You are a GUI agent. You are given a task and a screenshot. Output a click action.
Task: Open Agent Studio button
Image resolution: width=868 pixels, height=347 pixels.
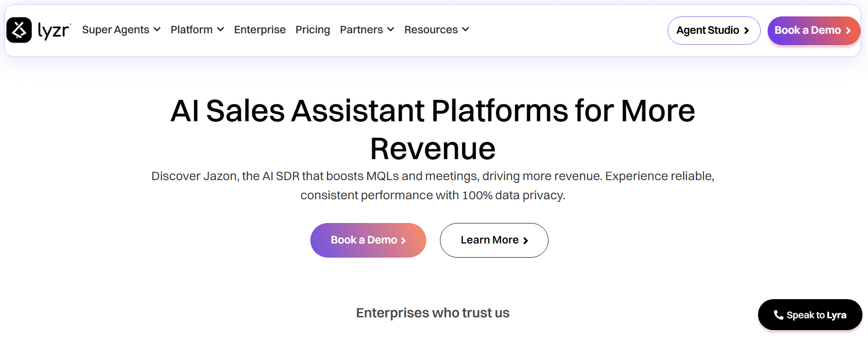click(x=714, y=31)
